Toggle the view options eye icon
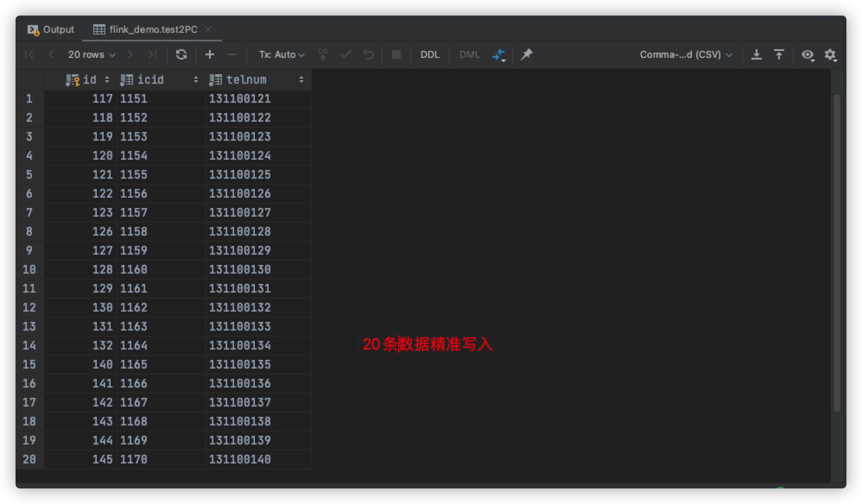This screenshot has width=862, height=504. click(x=808, y=55)
